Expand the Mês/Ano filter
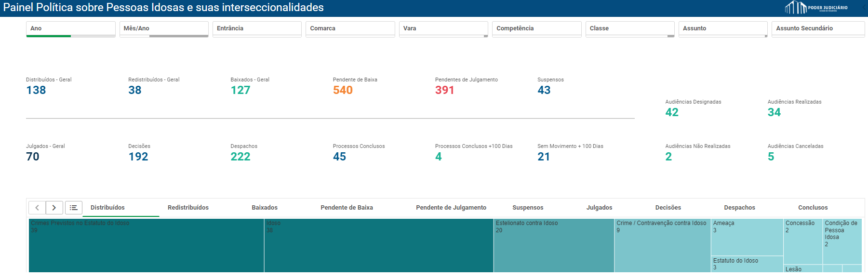The image size is (868, 279). pyautogui.click(x=164, y=28)
